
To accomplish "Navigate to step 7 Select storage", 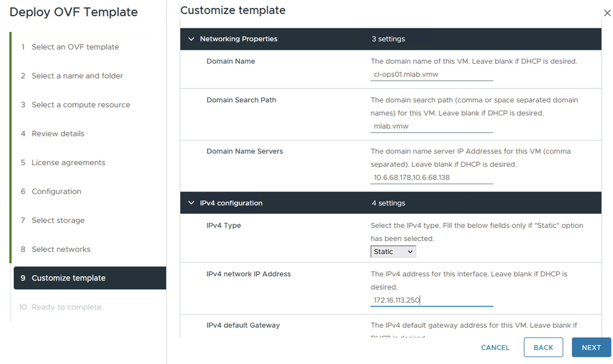I will tap(58, 220).
